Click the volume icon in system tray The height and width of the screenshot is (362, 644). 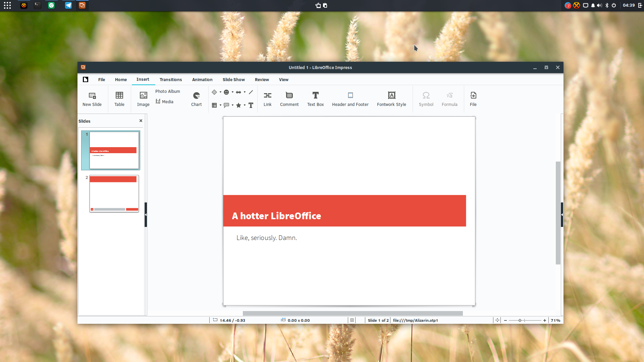pos(599,5)
